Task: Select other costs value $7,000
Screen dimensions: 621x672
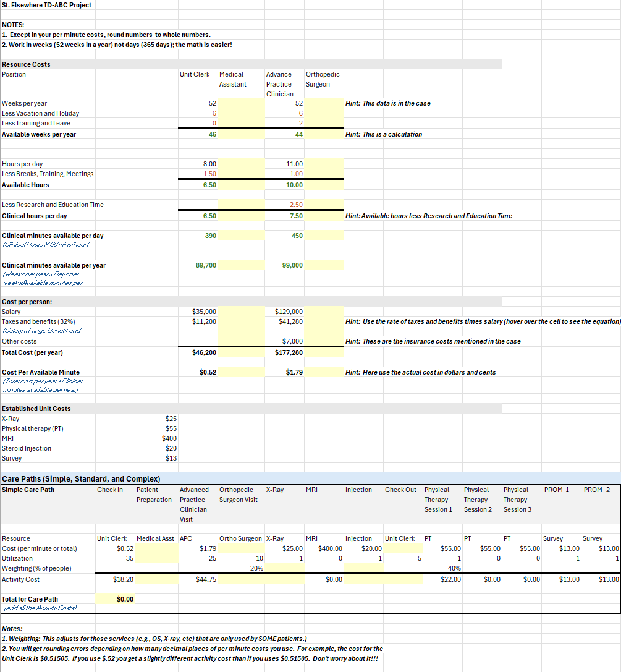Action: click(284, 341)
